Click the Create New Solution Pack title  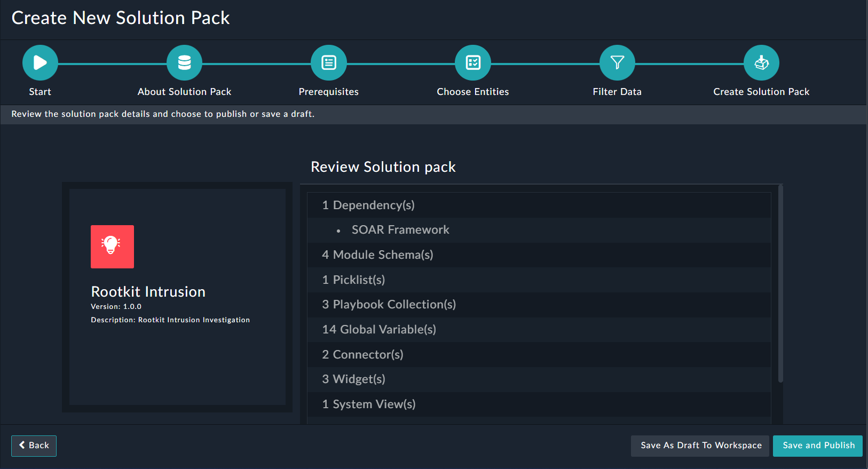click(x=121, y=18)
